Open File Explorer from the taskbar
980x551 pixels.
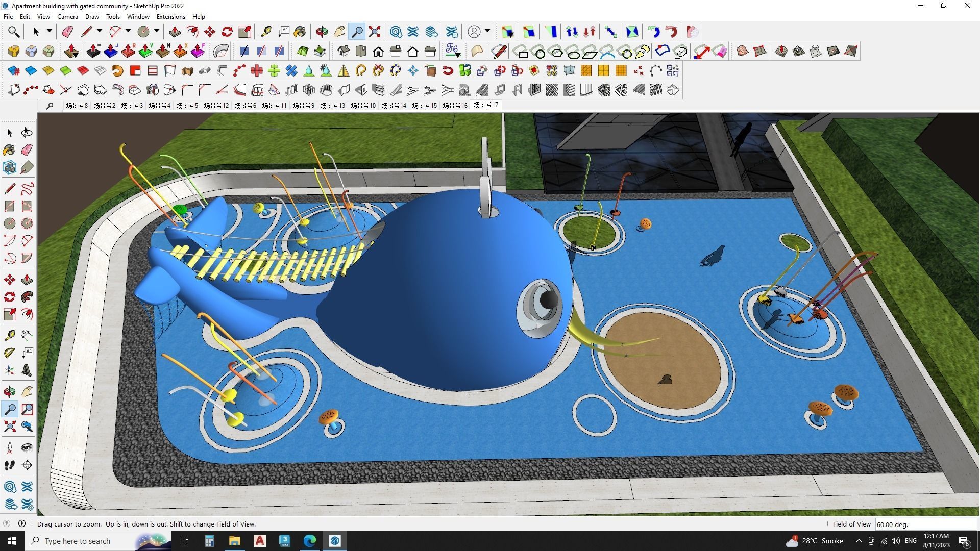(234, 541)
